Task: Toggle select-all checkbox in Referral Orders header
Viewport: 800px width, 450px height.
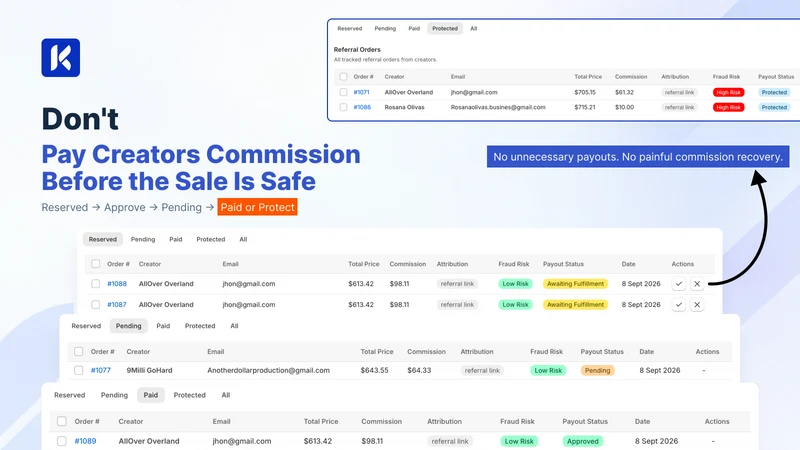Action: pyautogui.click(x=343, y=77)
